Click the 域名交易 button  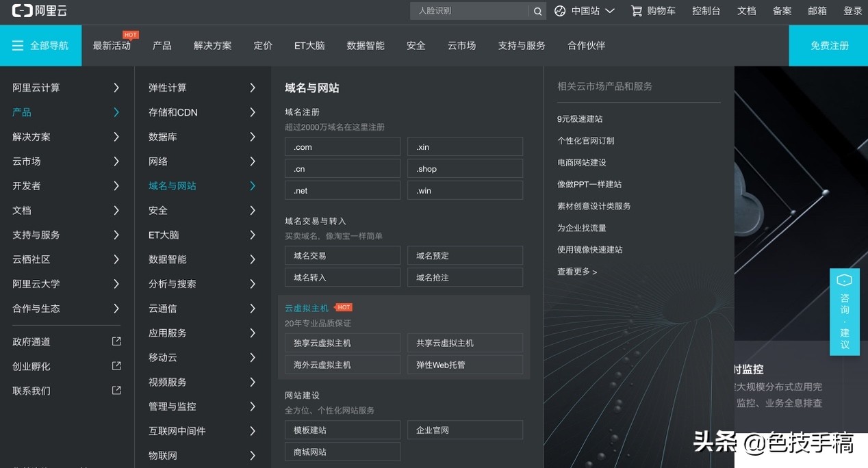(x=342, y=255)
